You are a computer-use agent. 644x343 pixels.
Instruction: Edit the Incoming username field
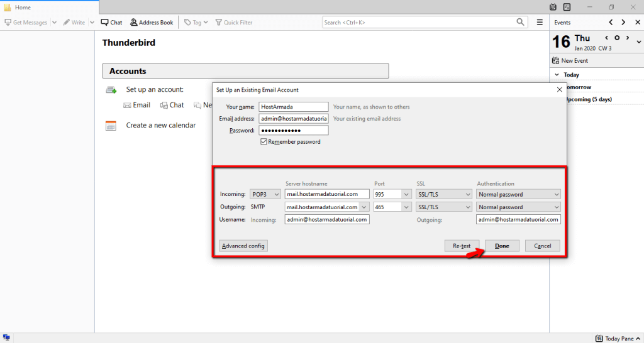point(327,219)
